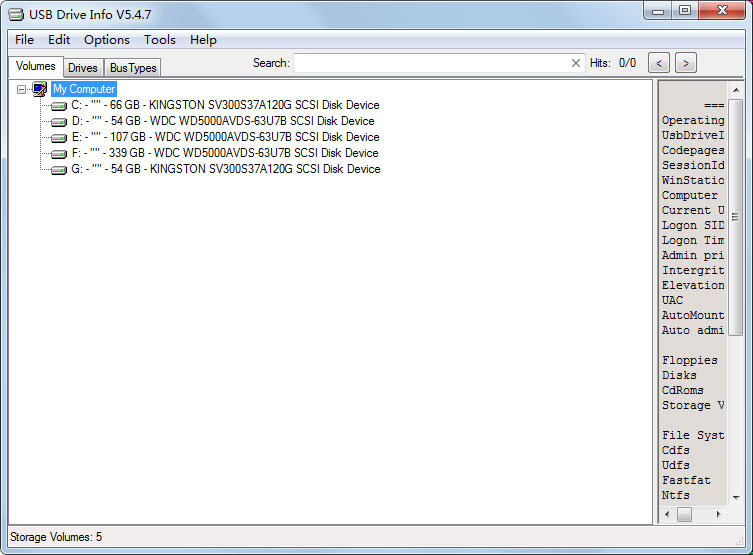Close the USB Drive Info window

point(722,11)
